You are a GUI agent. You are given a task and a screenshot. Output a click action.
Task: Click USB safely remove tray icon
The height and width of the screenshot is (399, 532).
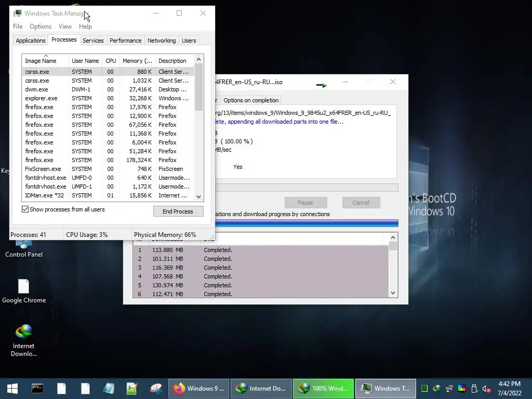474,389
